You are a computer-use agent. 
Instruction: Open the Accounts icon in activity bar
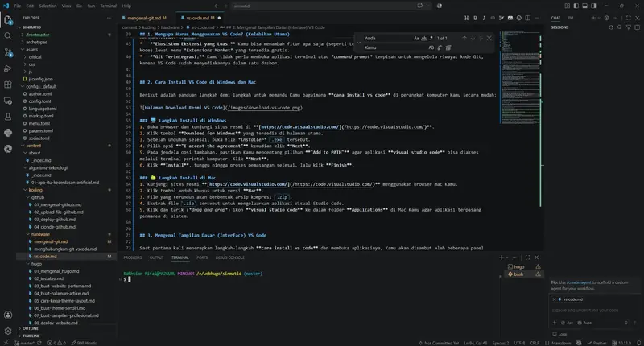[x=8, y=315]
